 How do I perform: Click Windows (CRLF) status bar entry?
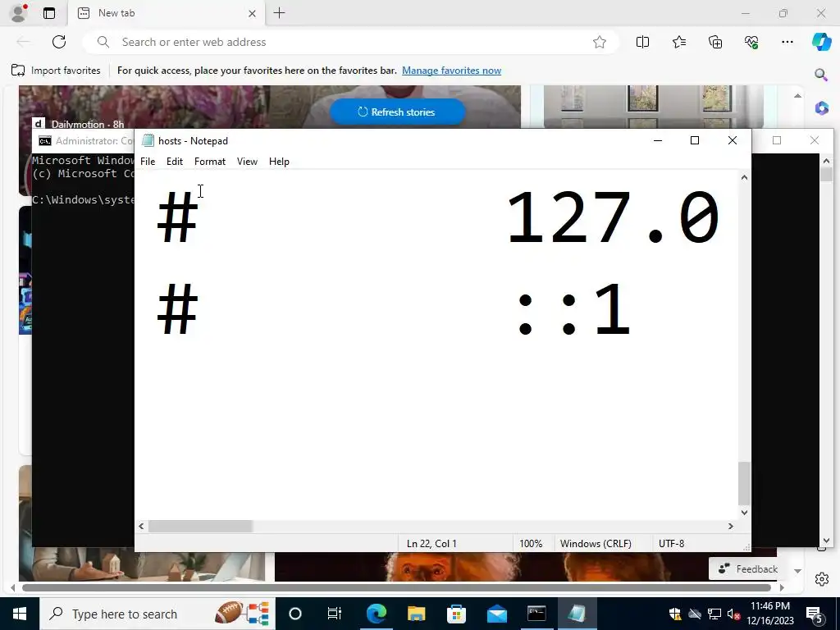596,544
